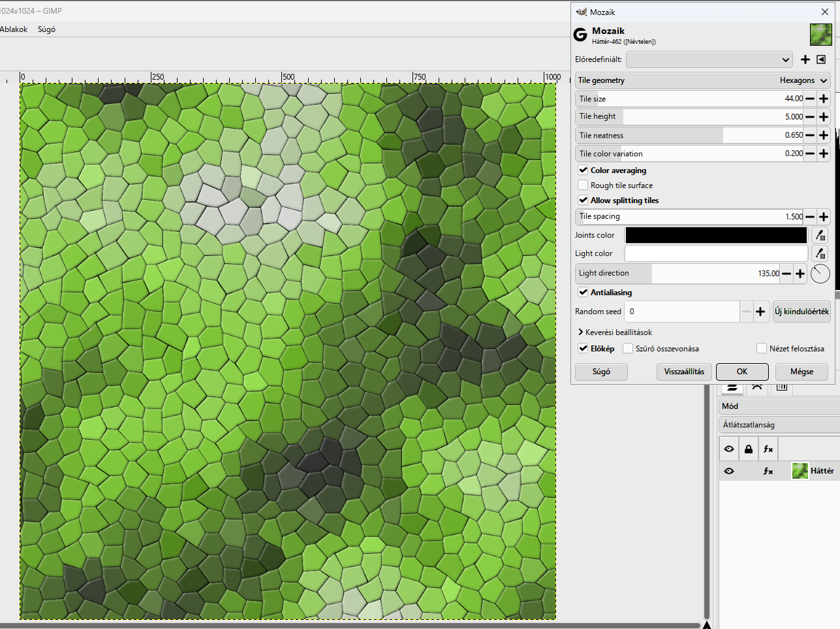
Task: Toggle Color averaging checkbox
Action: [583, 170]
